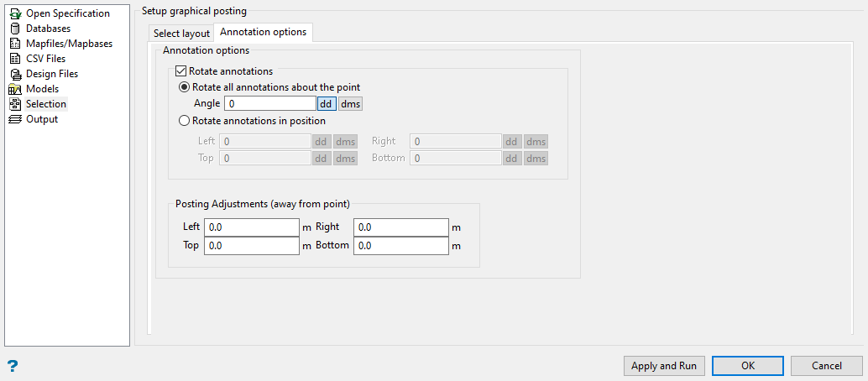The width and height of the screenshot is (868, 381).
Task: Toggle the Angle dms format button
Action: pyautogui.click(x=351, y=104)
